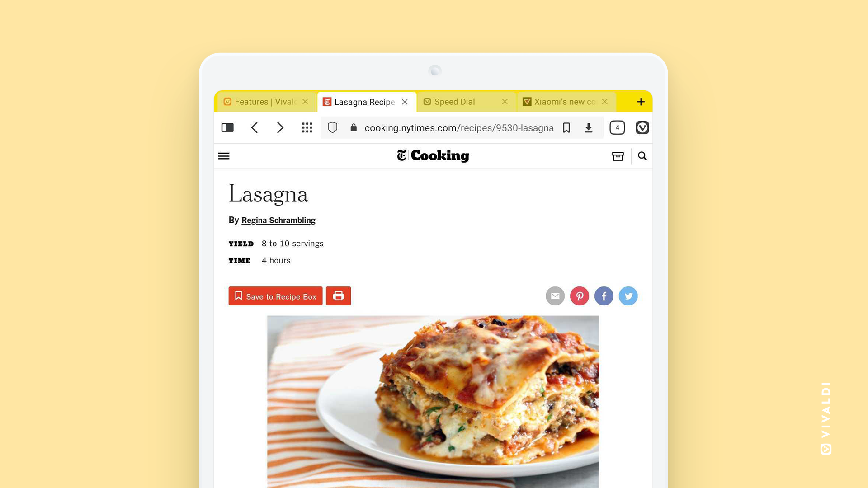Open the sidebar panel toggle

point(227,127)
